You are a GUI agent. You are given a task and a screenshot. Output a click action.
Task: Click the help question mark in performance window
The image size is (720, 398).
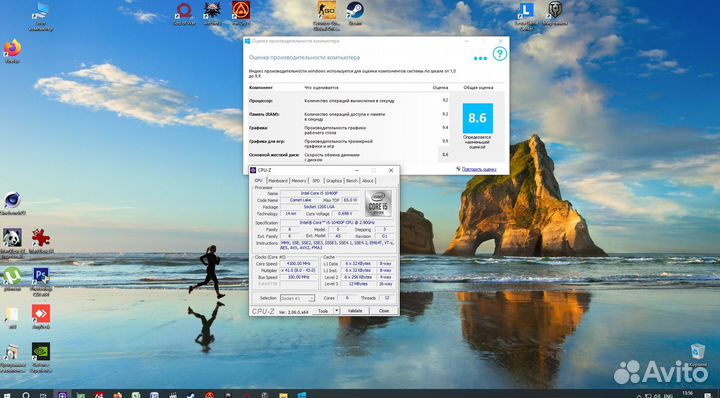point(500,54)
